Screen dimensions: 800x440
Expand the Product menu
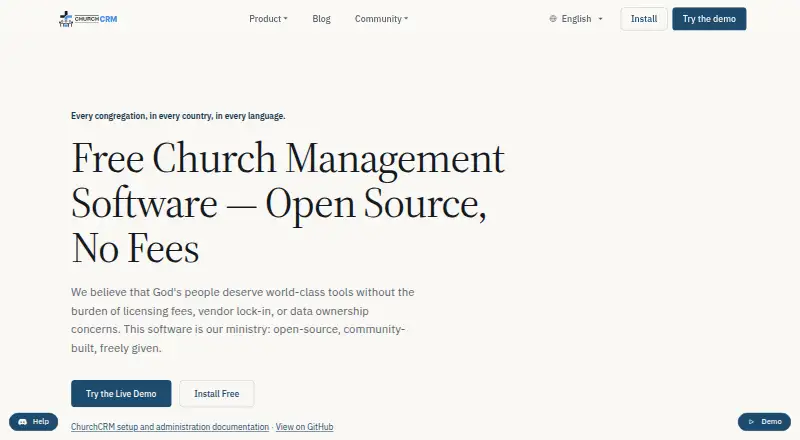click(x=268, y=19)
